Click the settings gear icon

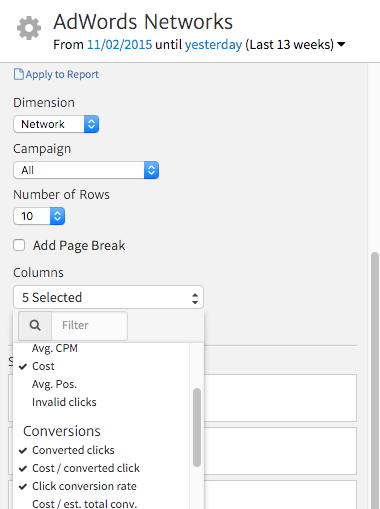pos(29,28)
